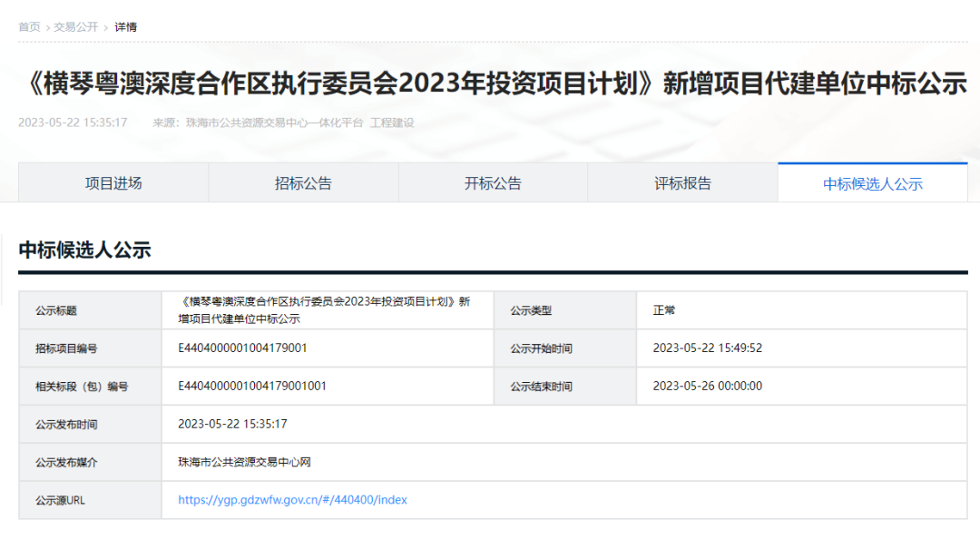Click the 正常 value beside 公示类型
980x549 pixels.
(664, 310)
